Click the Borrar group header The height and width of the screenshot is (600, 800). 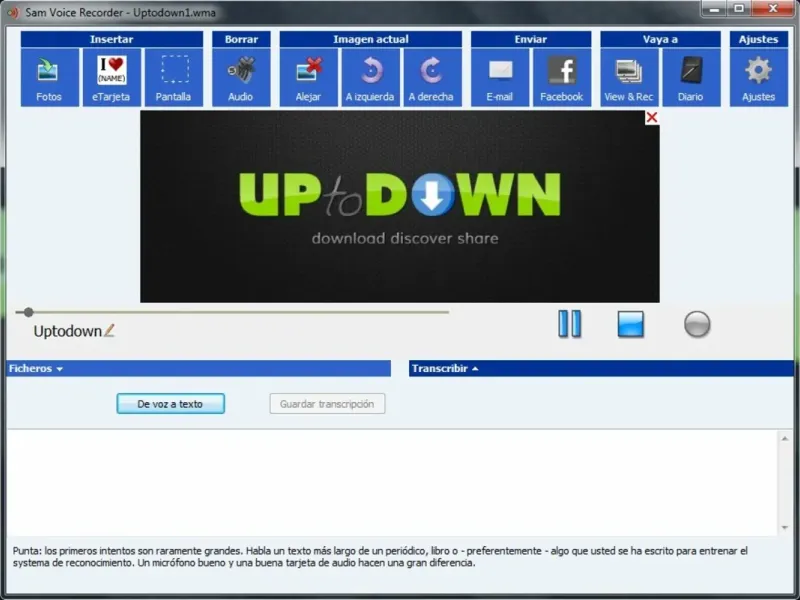241,39
